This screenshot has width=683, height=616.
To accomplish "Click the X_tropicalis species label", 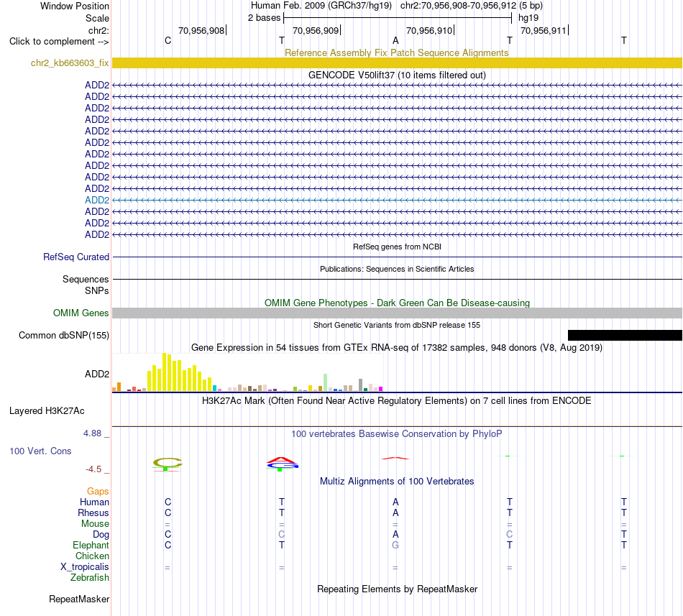I will point(85,567).
